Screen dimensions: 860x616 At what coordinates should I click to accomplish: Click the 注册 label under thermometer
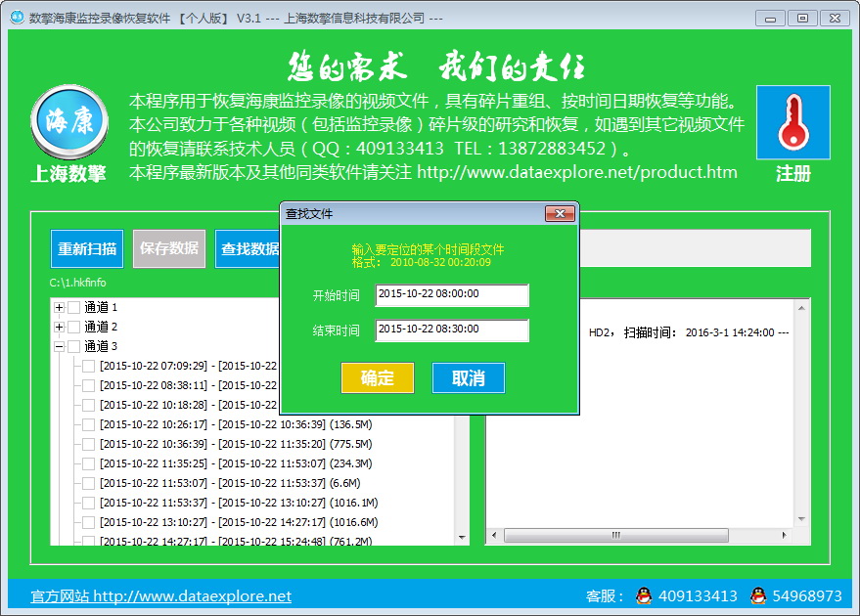click(x=793, y=173)
